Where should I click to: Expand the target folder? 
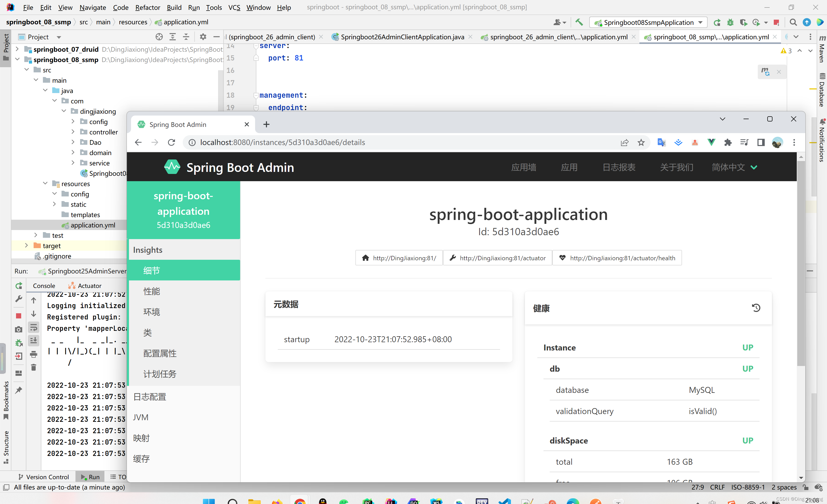coord(27,246)
